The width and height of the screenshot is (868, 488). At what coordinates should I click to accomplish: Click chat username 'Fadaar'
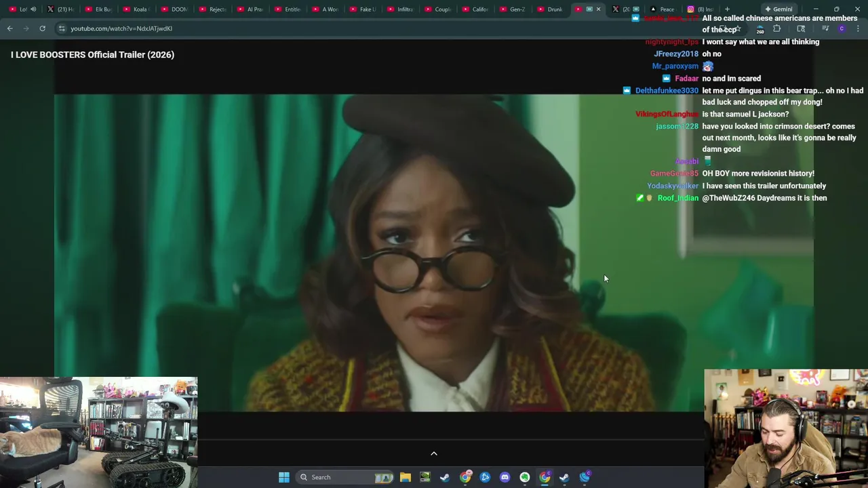686,79
